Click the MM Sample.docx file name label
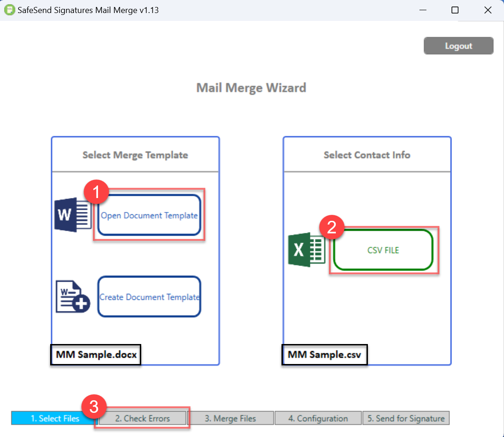Screen dimensions: 504x437 [x=96, y=355]
